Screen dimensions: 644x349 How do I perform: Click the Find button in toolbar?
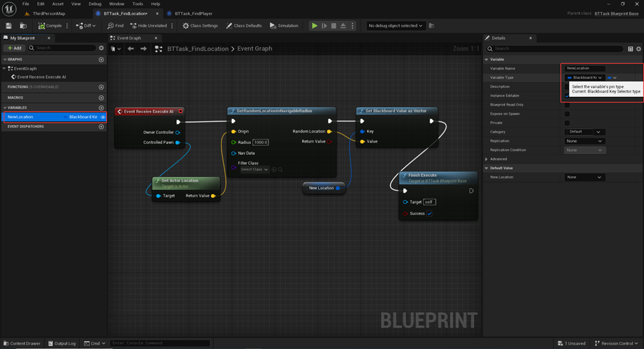pyautogui.click(x=116, y=26)
